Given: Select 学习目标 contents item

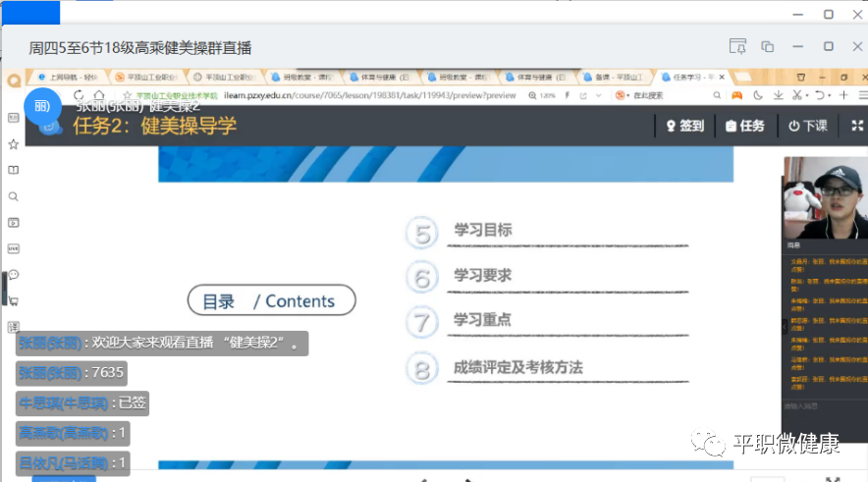Looking at the screenshot, I should [482, 232].
